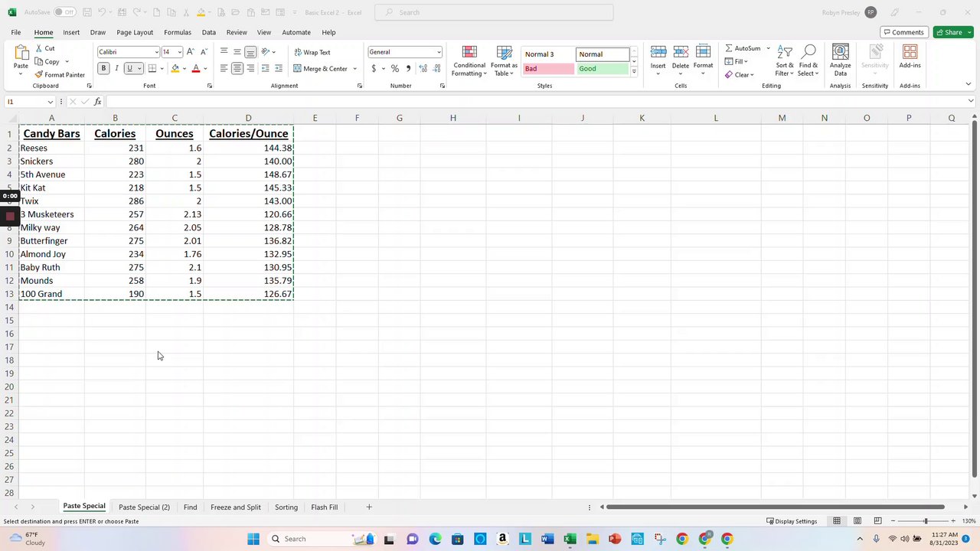Open the number format General dropdown

[x=439, y=52]
